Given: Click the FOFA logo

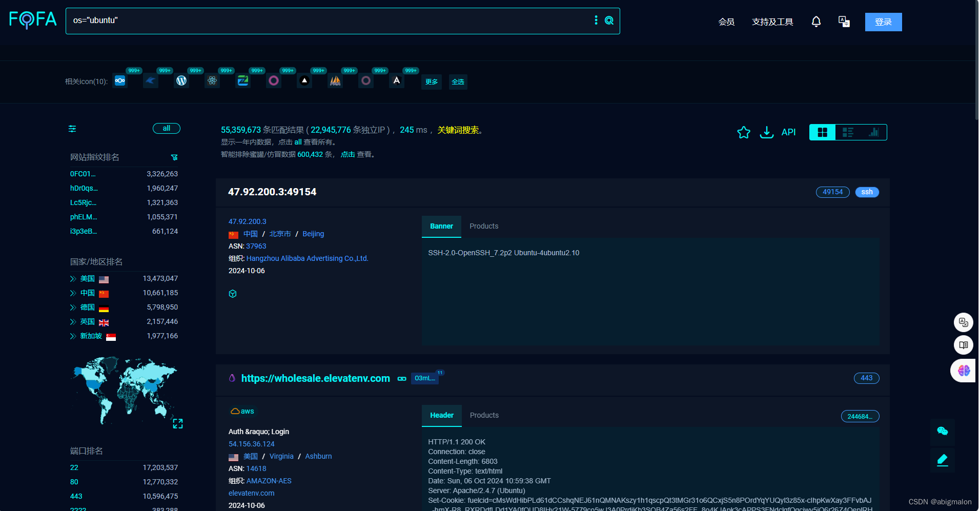Looking at the screenshot, I should [x=33, y=20].
